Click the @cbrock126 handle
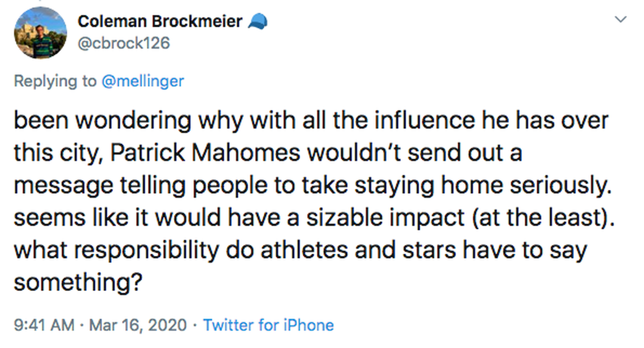 point(124,43)
